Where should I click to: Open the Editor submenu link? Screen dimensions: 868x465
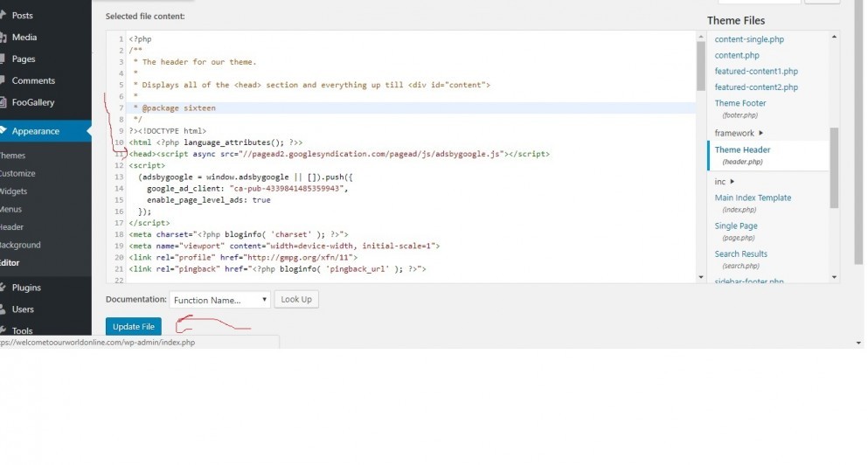(x=10, y=262)
